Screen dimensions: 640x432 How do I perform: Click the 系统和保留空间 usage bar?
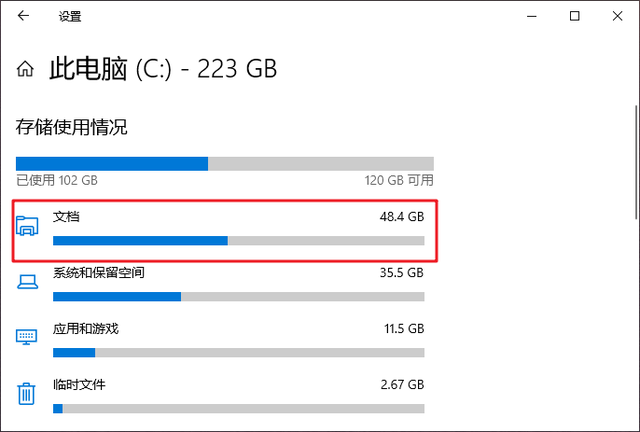pos(238,296)
